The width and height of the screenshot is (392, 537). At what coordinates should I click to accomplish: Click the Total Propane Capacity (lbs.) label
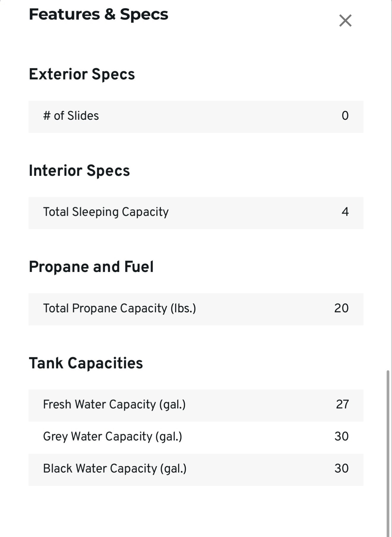tap(120, 308)
